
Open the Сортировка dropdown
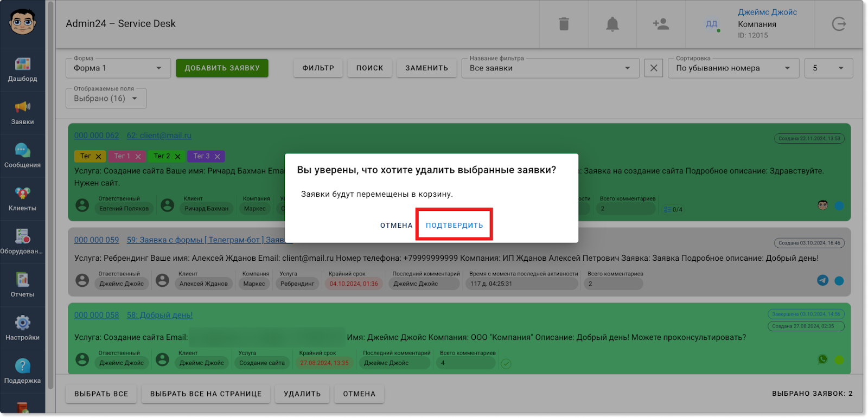(x=733, y=68)
